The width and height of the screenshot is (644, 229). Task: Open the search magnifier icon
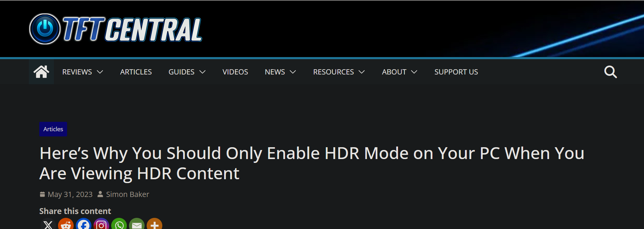coord(611,72)
